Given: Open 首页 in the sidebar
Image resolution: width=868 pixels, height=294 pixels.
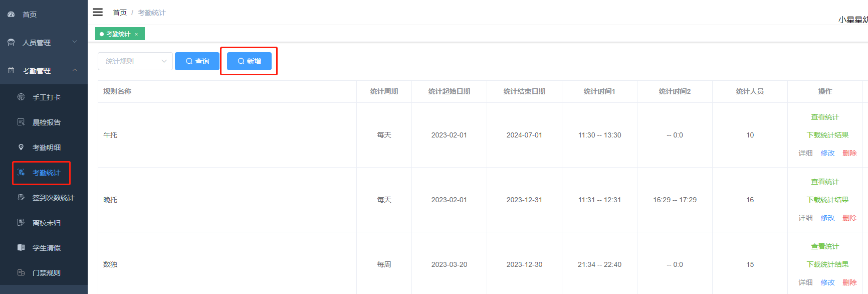Looking at the screenshot, I should click(x=30, y=15).
